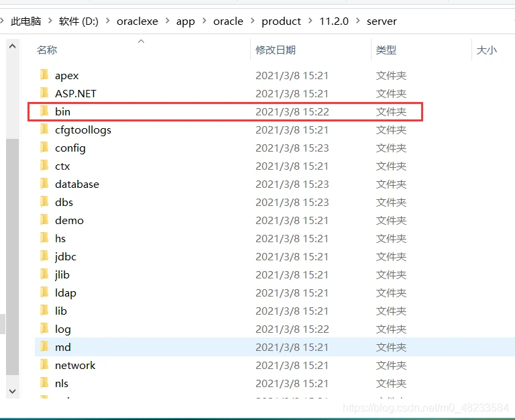Sort by 修改日期 column header
This screenshot has width=515, height=420.
(x=276, y=50)
